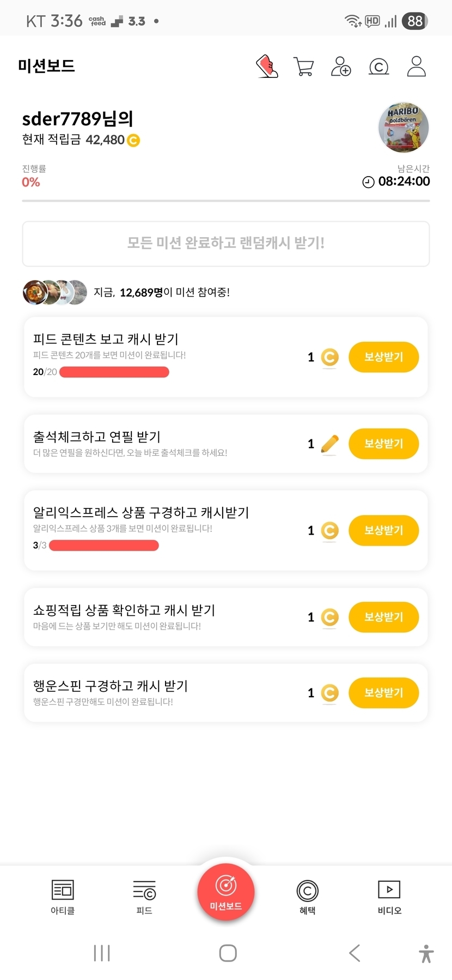
Task: Tap the Haribo product thumbnail
Action: pos(404,128)
